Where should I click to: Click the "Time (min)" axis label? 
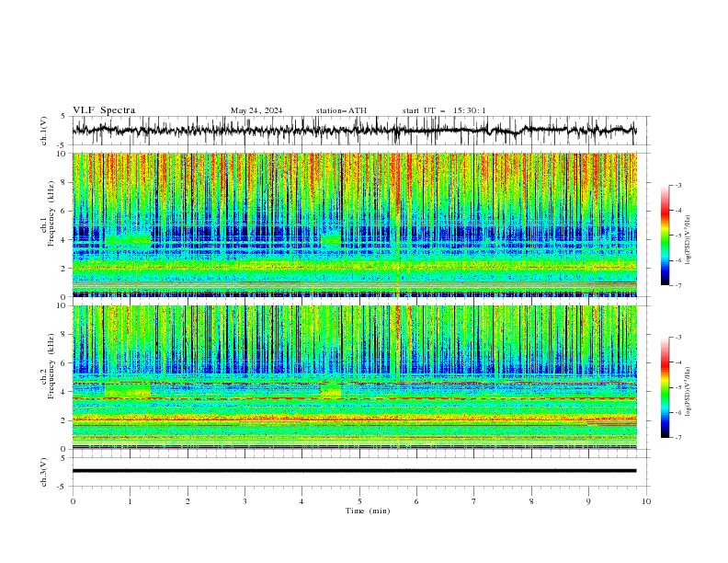tap(368, 511)
